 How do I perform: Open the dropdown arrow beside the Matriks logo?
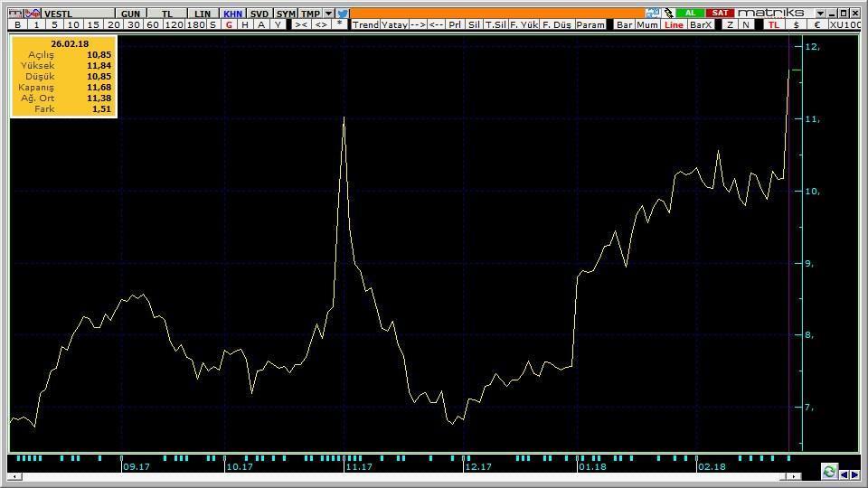tap(820, 14)
